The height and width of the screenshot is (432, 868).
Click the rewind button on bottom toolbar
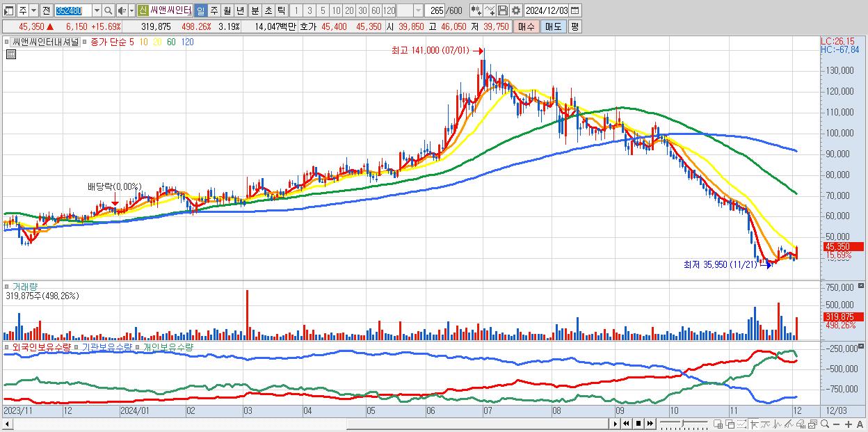coord(626,424)
